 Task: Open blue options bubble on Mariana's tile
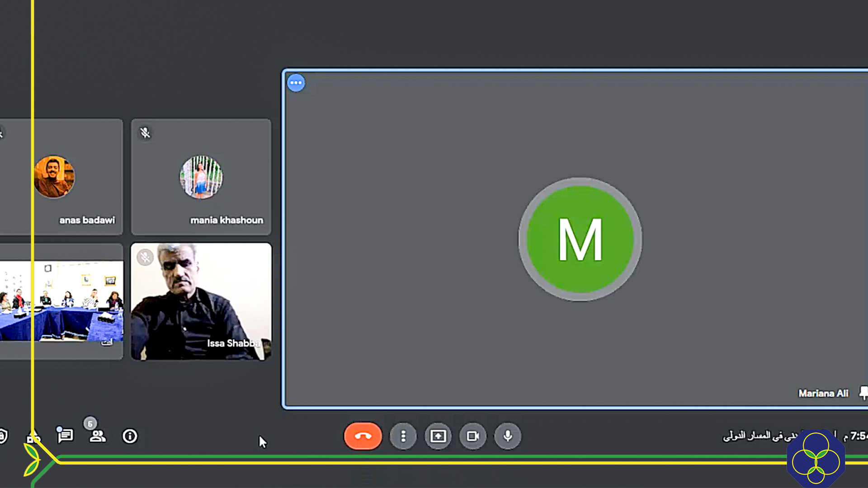(x=296, y=83)
